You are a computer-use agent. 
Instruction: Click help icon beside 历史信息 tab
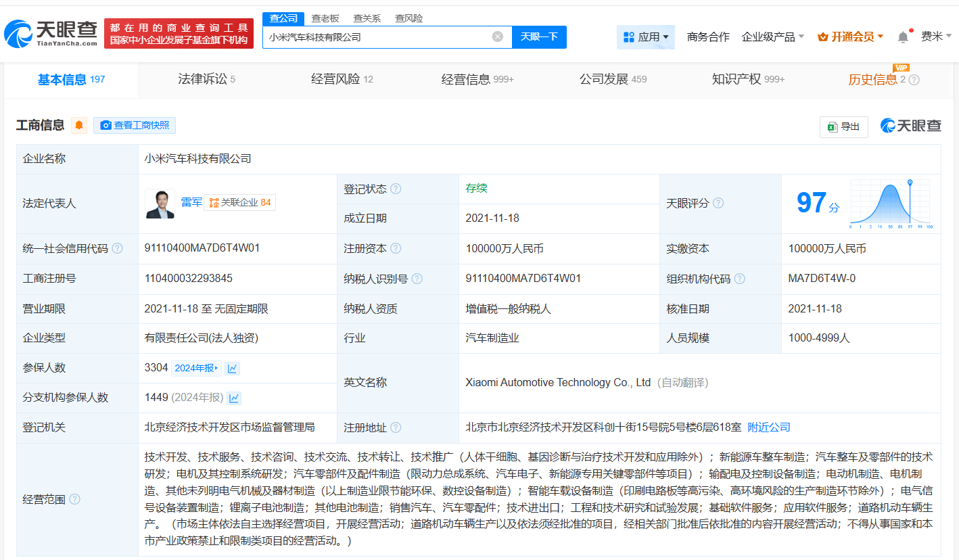[914, 80]
